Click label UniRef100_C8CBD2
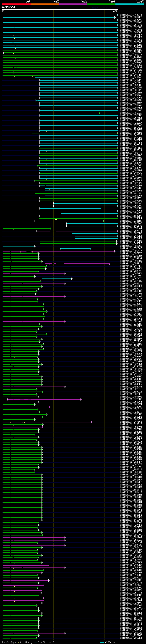The height and width of the screenshot is (644, 146). click(x=131, y=233)
